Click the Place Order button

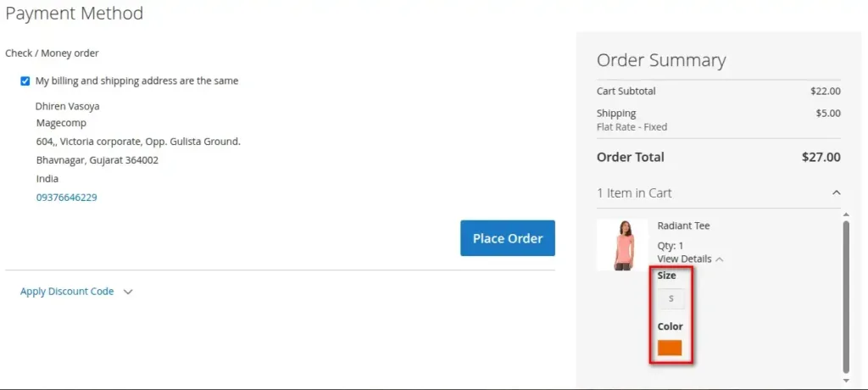pyautogui.click(x=507, y=238)
